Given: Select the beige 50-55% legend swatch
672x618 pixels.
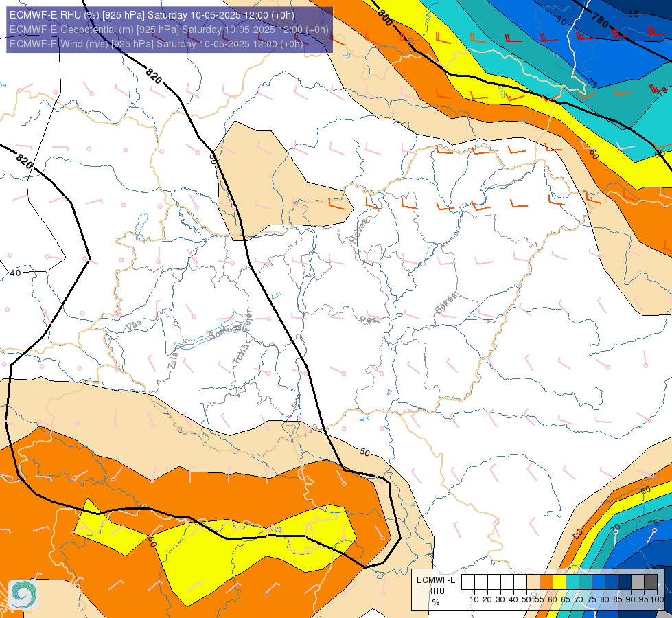Looking at the screenshot, I should [533, 582].
